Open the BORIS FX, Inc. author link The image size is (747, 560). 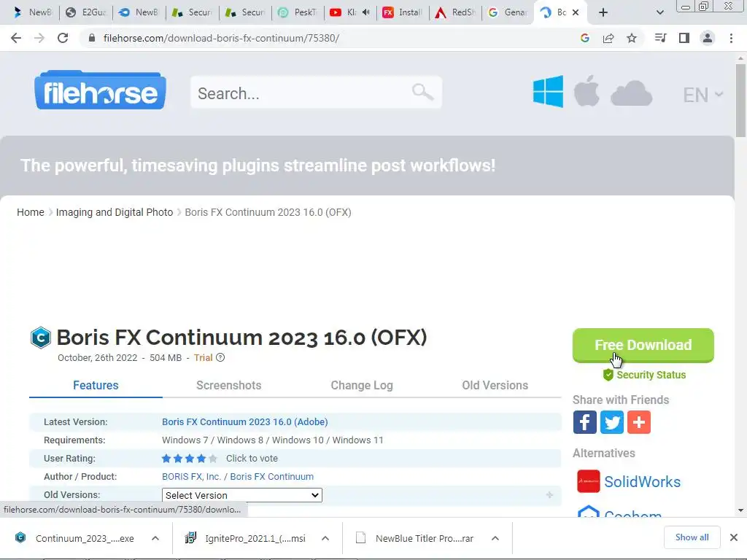pyautogui.click(x=191, y=477)
